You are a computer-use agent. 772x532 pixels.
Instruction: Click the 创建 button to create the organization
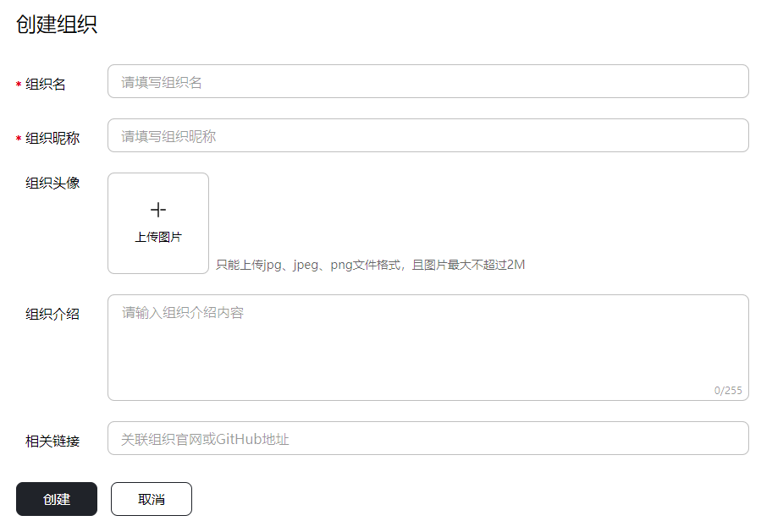[x=56, y=499]
